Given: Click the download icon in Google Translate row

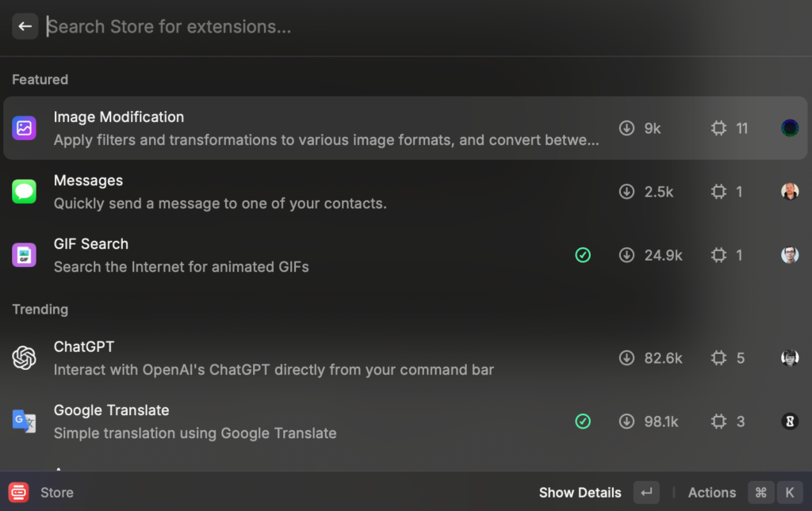Looking at the screenshot, I should (x=626, y=421).
